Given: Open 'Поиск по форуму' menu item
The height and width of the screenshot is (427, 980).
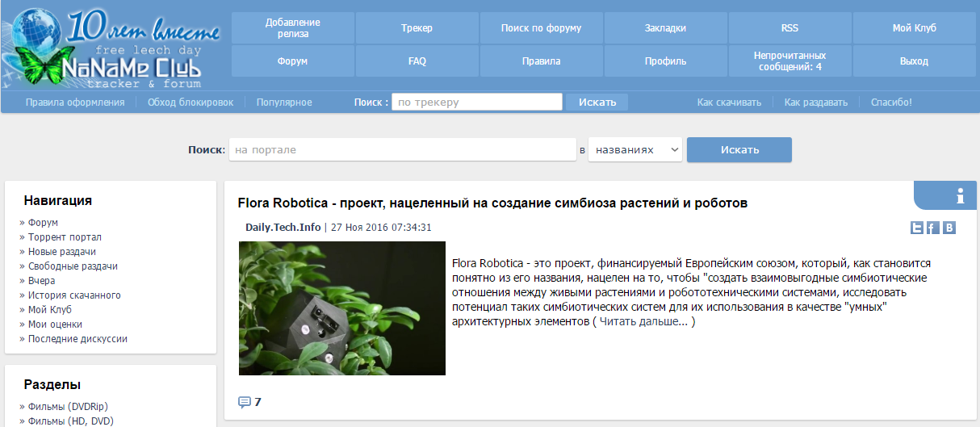Looking at the screenshot, I should [541, 28].
